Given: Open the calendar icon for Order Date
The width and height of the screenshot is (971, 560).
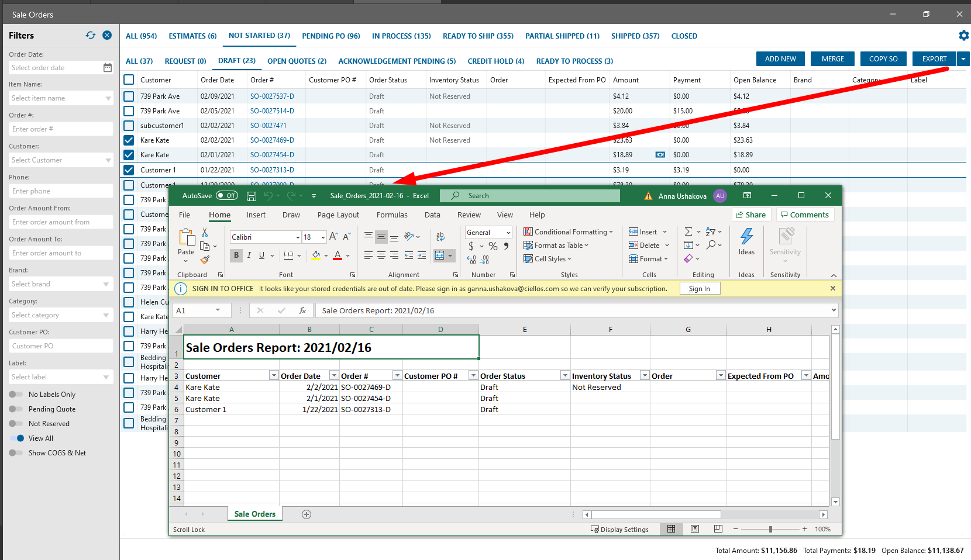Looking at the screenshot, I should pos(108,68).
